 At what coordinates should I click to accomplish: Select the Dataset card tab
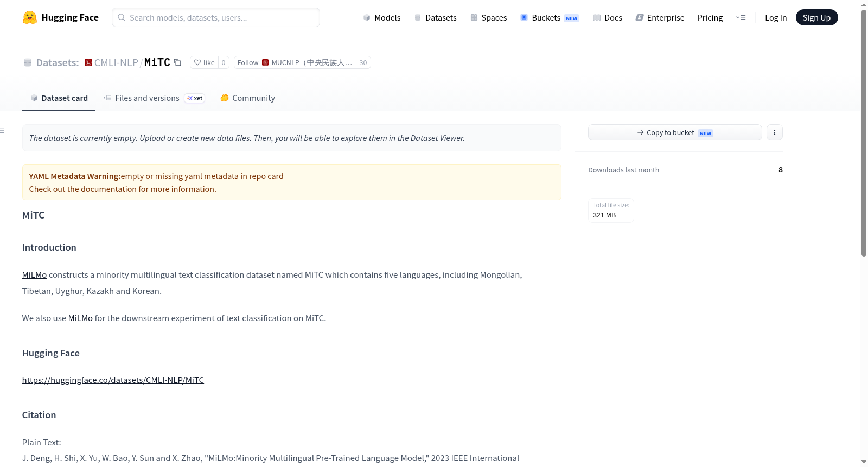click(x=59, y=98)
